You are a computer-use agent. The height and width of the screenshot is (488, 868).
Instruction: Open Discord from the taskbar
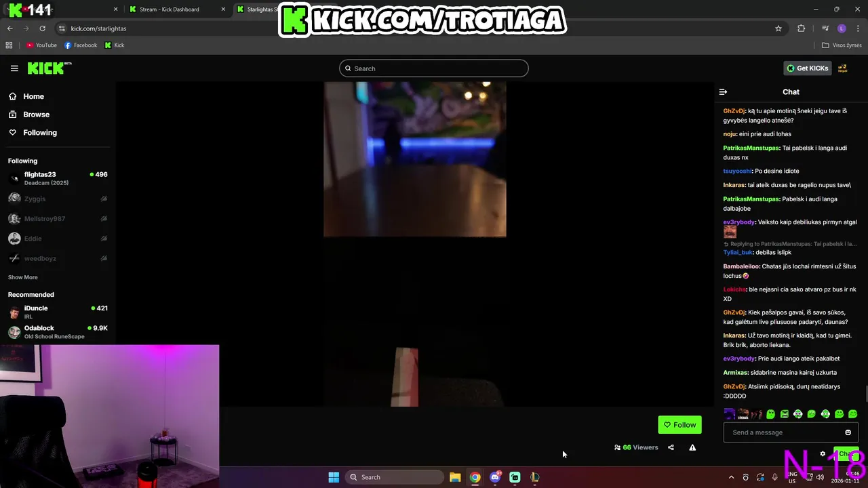click(495, 477)
